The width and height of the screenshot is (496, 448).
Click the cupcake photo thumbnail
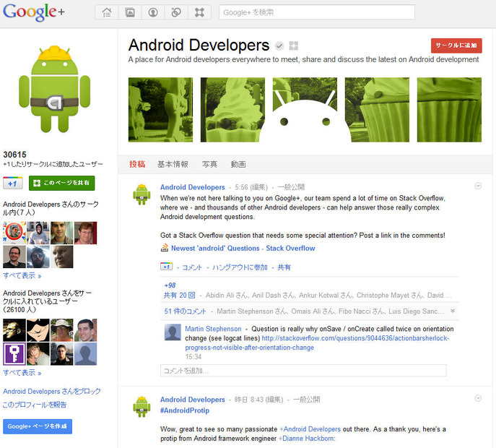(377, 110)
